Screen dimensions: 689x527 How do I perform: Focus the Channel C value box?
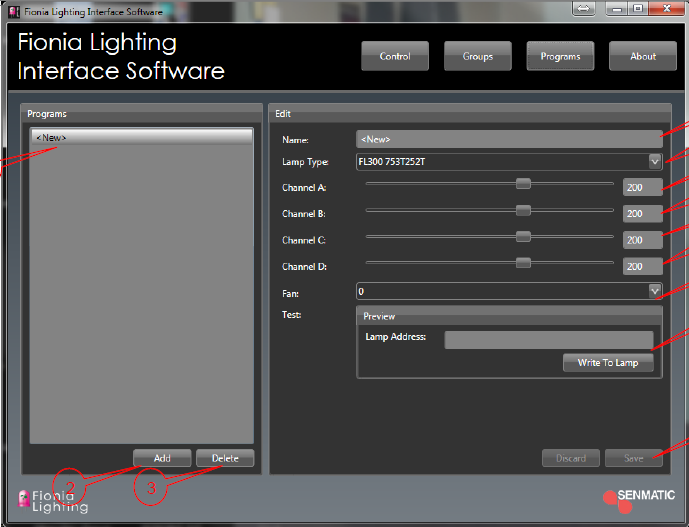click(x=642, y=240)
